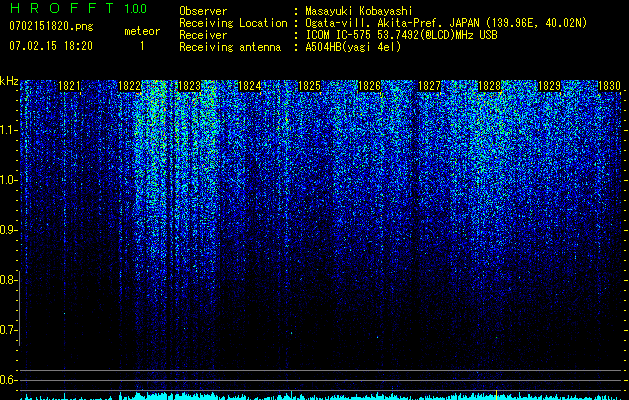The height and width of the screenshot is (400, 629).
Task: Select the version number 1.0.0
Action: tap(136, 9)
